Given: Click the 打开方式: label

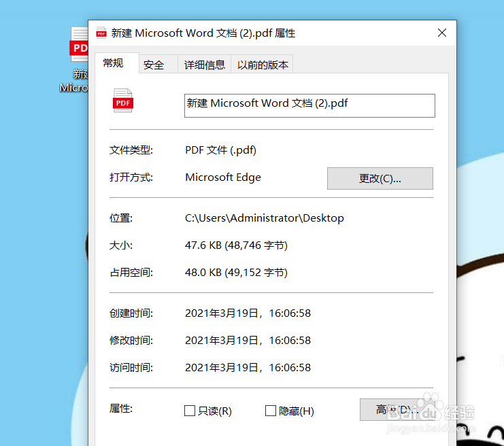Looking at the screenshot, I should coord(131,177).
